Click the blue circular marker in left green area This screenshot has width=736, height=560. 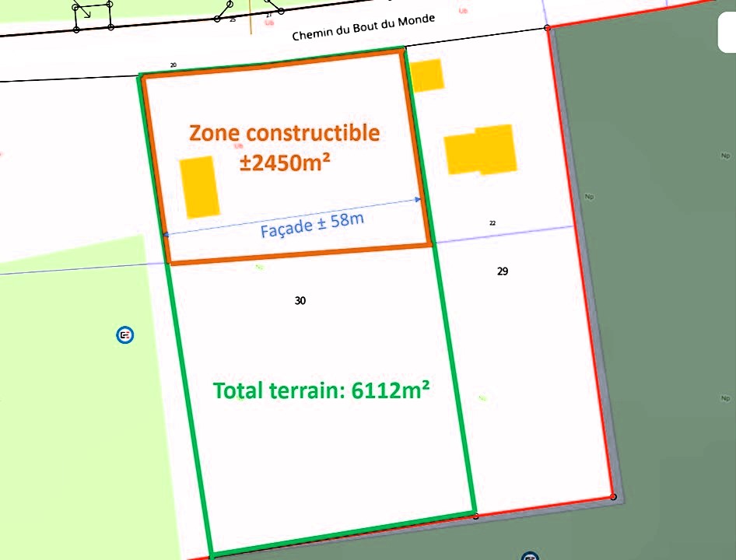point(124,335)
